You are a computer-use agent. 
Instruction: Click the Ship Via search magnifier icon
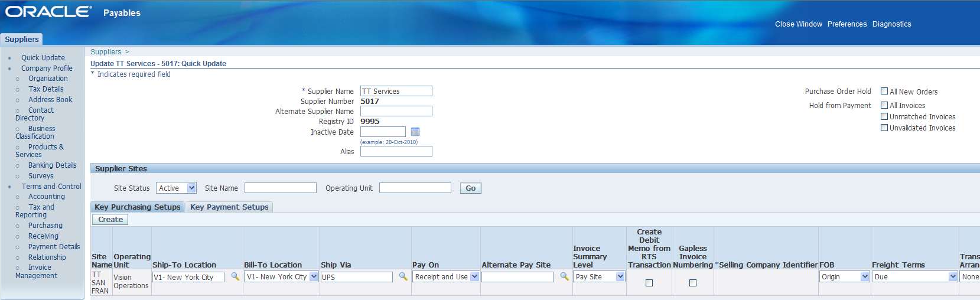[x=403, y=276]
